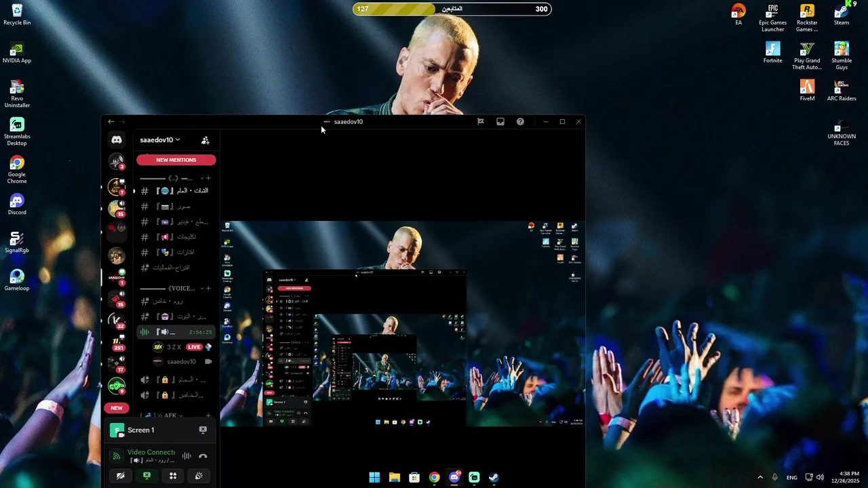Click the followers goal bar showing 127/300
This screenshot has height=488, width=868.
tap(452, 9)
